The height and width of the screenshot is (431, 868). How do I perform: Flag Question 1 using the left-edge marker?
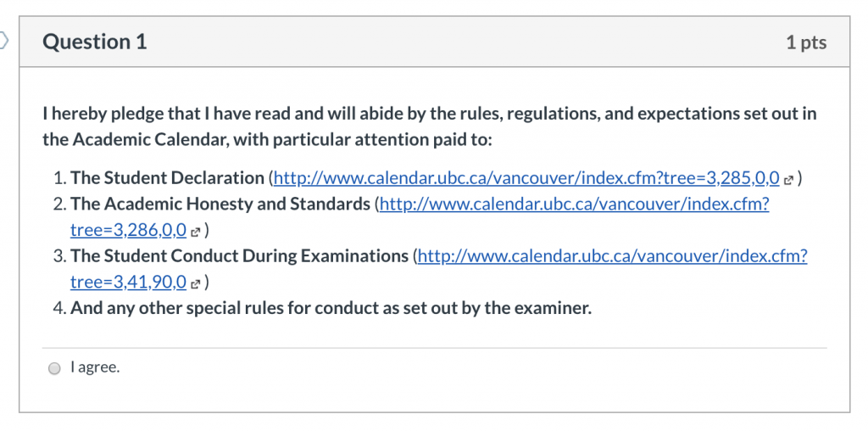click(4, 41)
